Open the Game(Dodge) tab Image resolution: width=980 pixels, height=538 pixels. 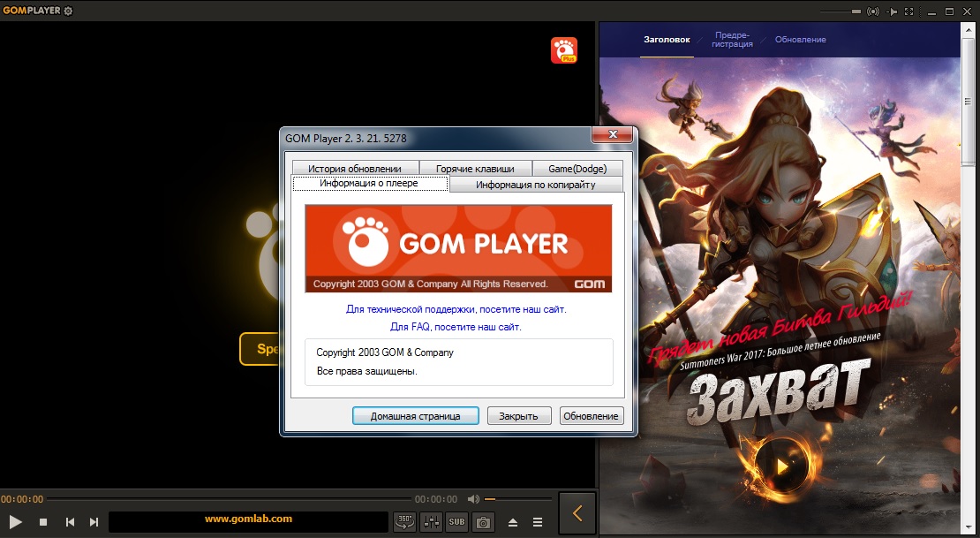[577, 168]
